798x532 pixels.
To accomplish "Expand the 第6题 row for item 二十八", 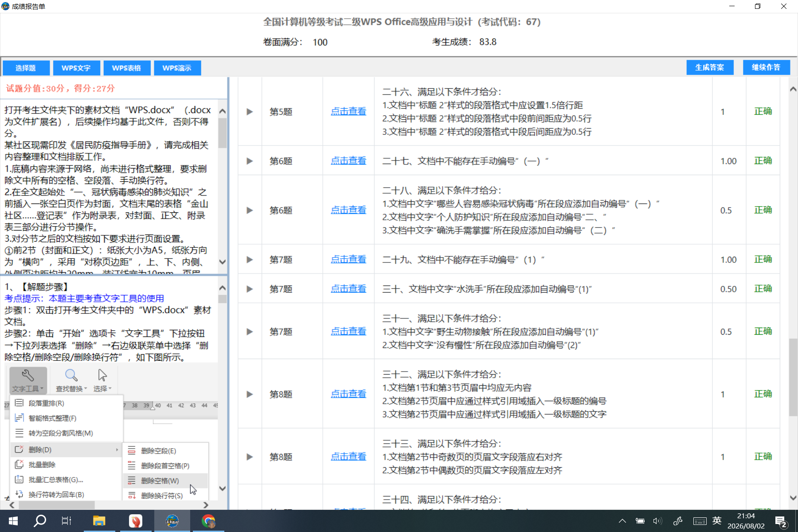I will pyautogui.click(x=250, y=210).
